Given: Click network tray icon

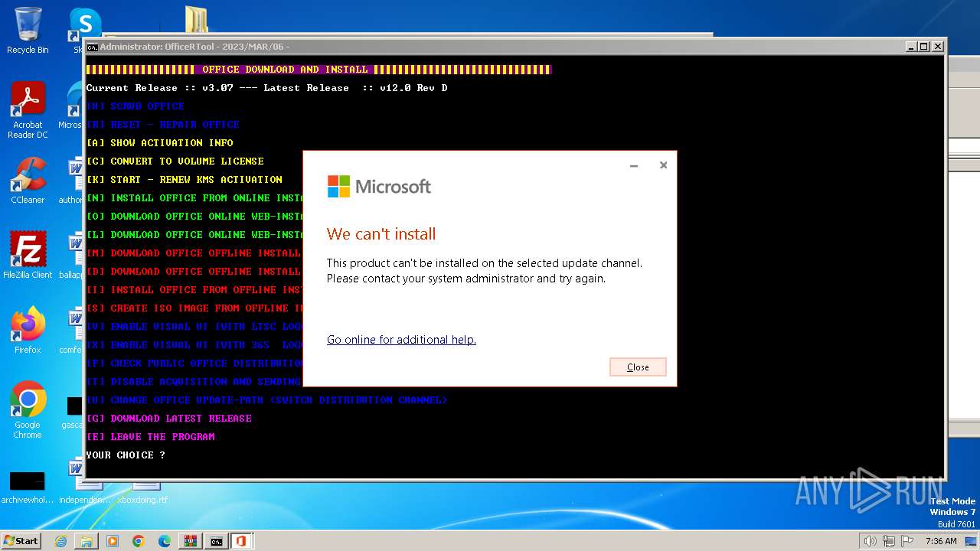Looking at the screenshot, I should (888, 541).
